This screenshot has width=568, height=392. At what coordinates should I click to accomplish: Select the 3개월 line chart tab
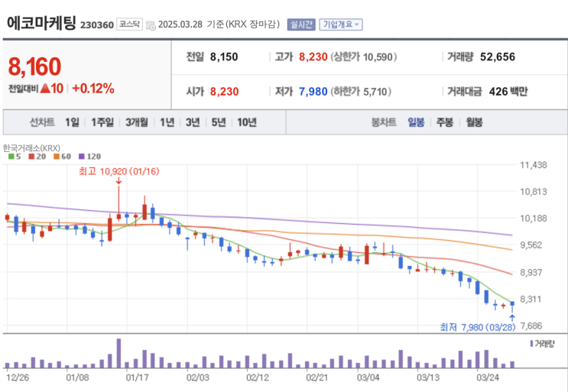pyautogui.click(x=137, y=122)
